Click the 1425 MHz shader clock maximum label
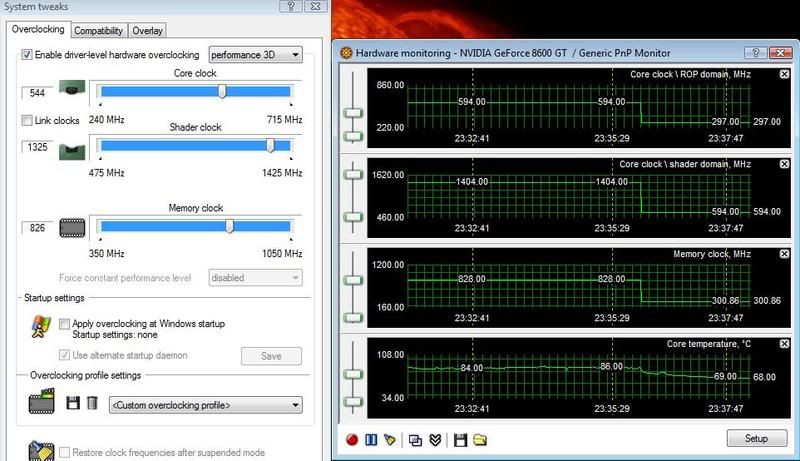 coord(282,173)
